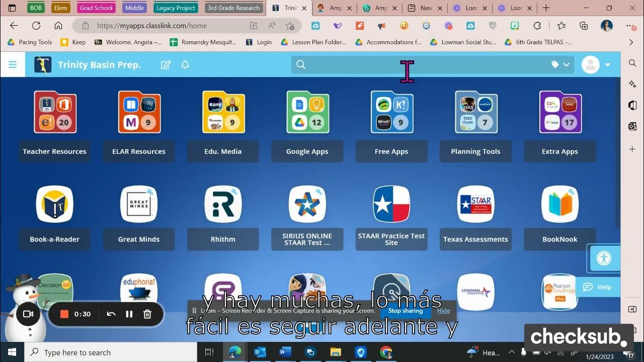Switch to the BOB tab group
The width and height of the screenshot is (644, 362).
click(x=36, y=8)
